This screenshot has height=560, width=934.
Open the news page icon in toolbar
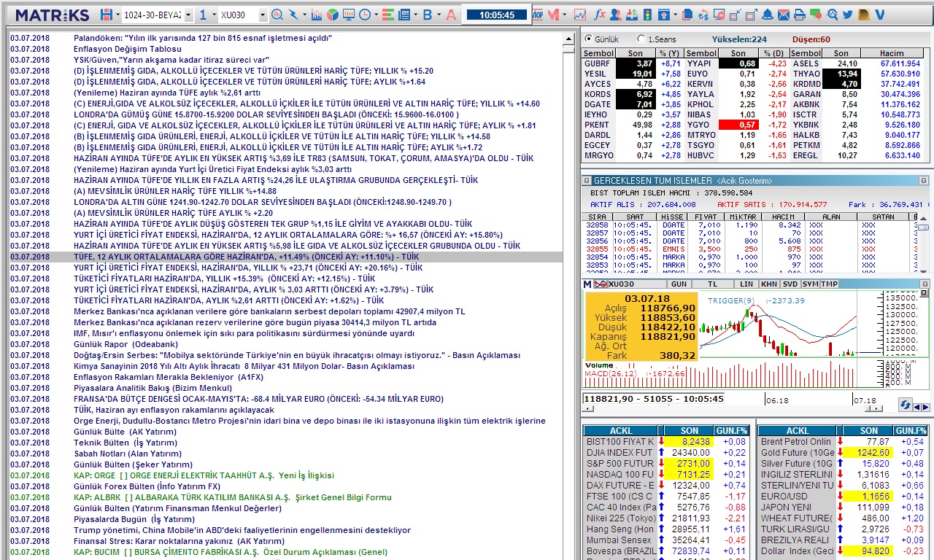coord(404,15)
